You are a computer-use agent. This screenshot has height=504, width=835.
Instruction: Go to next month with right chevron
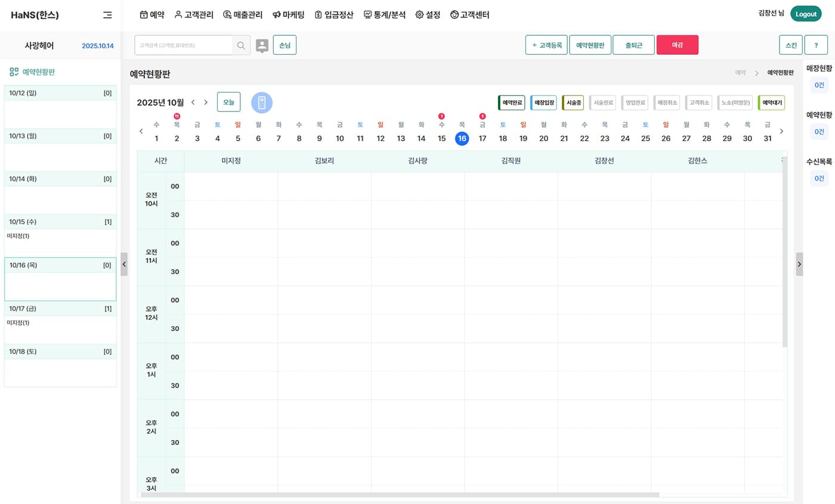(x=206, y=103)
